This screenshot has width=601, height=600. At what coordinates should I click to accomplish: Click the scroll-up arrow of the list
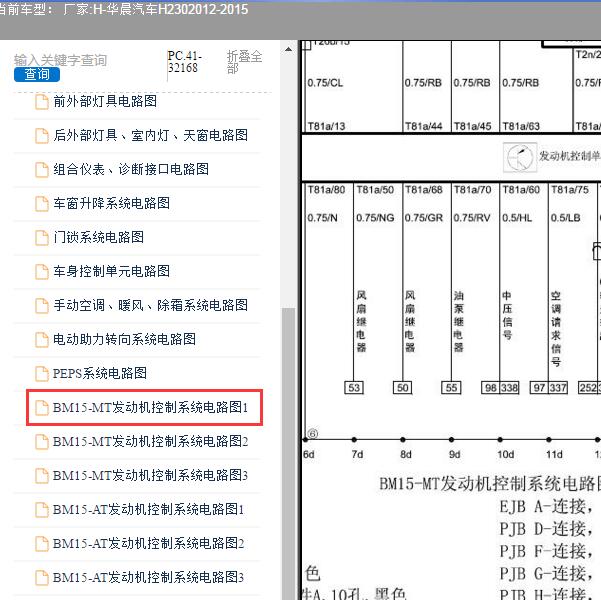[288, 49]
